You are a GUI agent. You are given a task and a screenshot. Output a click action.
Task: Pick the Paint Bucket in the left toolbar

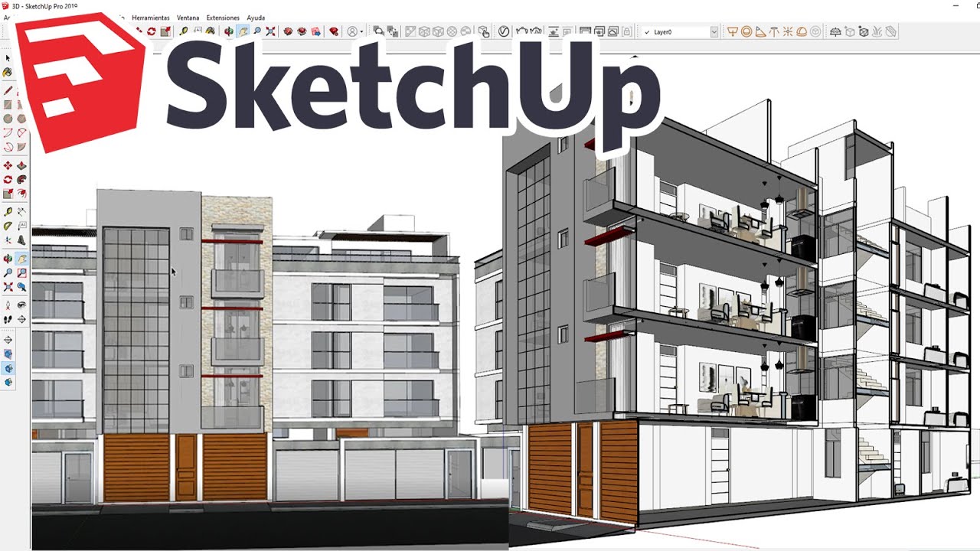(8, 72)
